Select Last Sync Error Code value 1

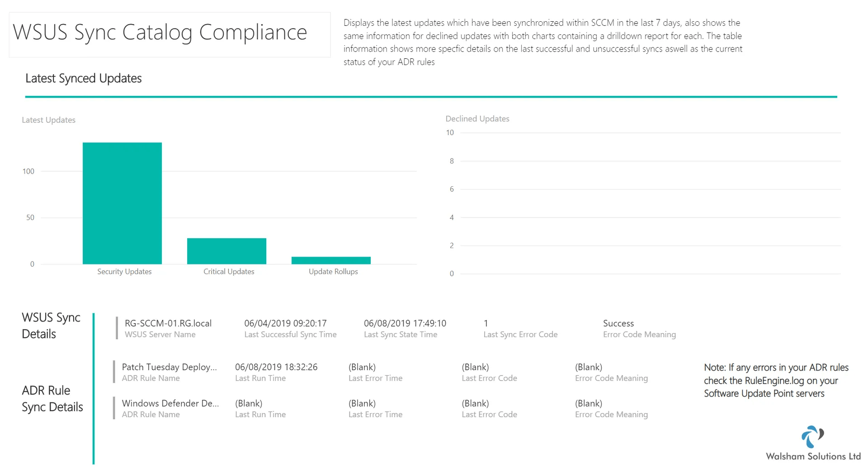pyautogui.click(x=486, y=323)
